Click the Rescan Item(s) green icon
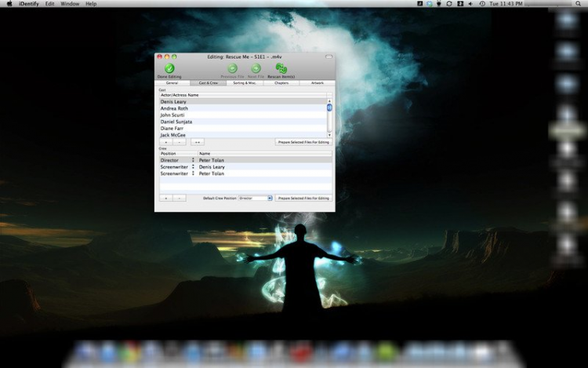 tap(281, 68)
